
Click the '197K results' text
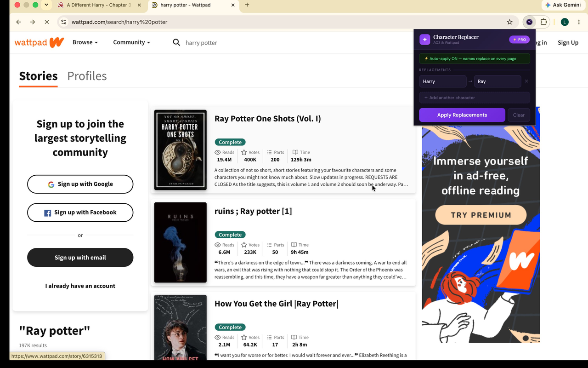[33, 345]
